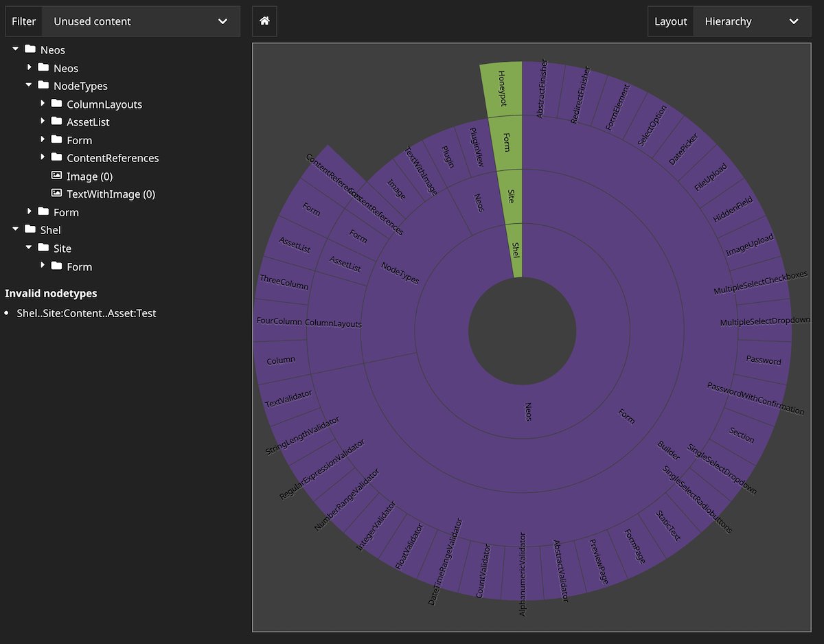Viewport: 824px width, 644px height.
Task: Collapse the Site folder arrow
Action: pos(29,247)
